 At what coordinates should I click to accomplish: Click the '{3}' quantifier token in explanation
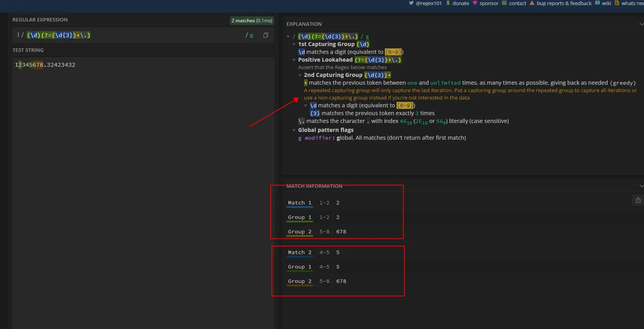click(315, 113)
